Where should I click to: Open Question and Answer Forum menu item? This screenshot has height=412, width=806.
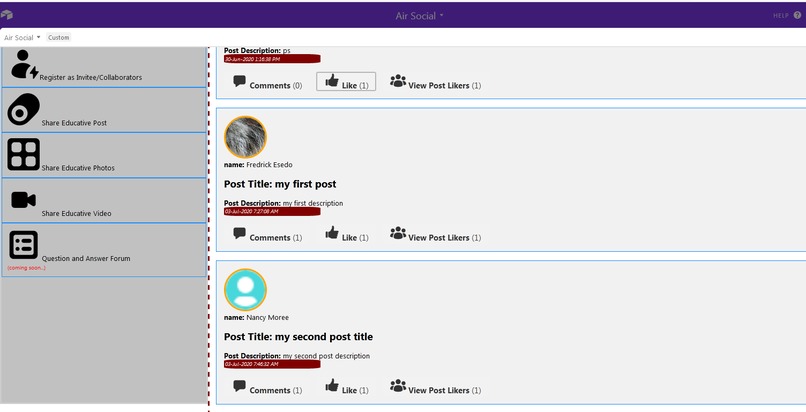pos(104,250)
